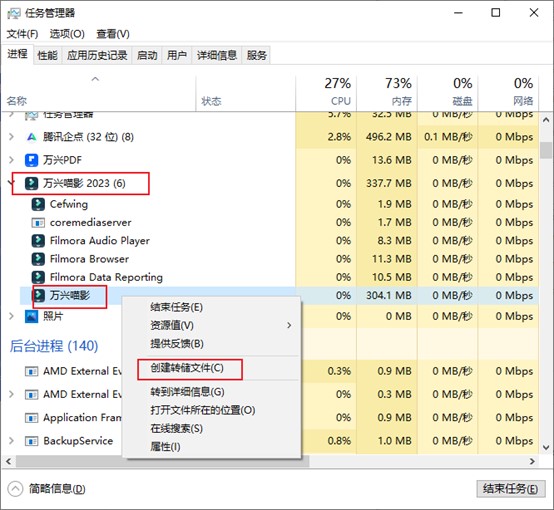
Task: Select the coremediaserver process icon
Action: [x=38, y=223]
